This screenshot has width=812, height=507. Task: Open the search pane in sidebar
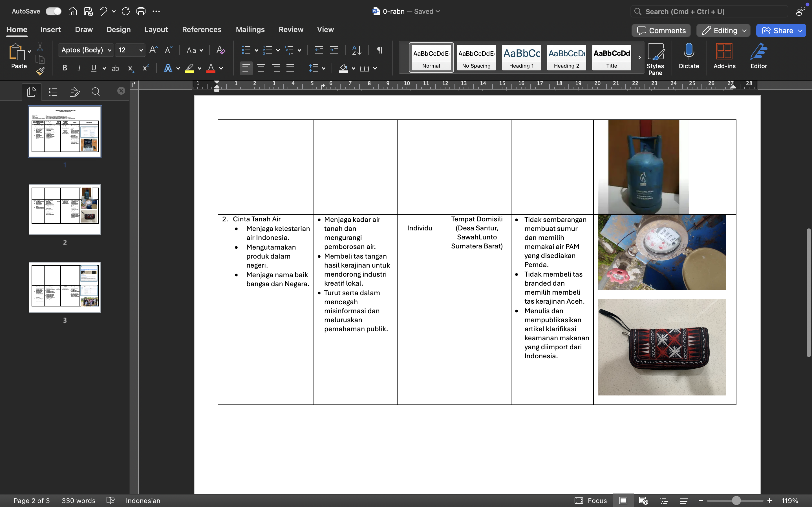[96, 92]
